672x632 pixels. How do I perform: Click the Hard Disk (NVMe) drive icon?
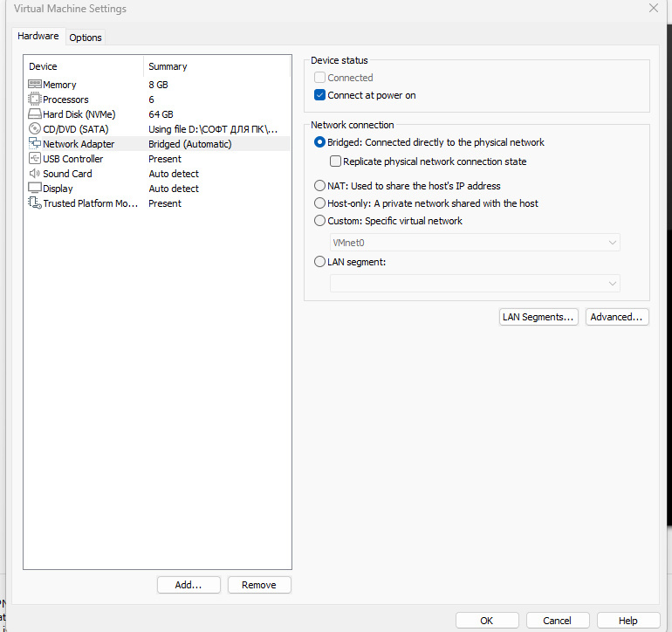[x=35, y=114]
